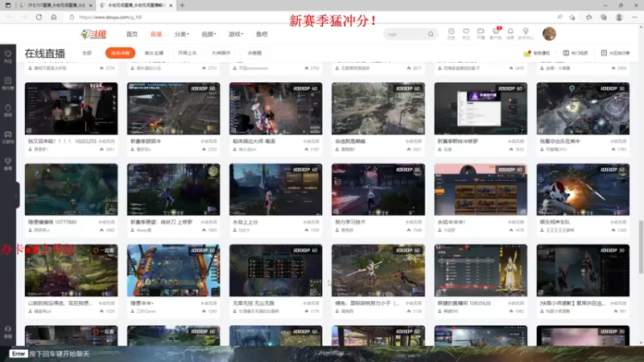Image resolution: width=644 pixels, height=362 pixels.
Task: Open stream thumbnail titled 我看@也乐在其中
Action: (x=583, y=109)
